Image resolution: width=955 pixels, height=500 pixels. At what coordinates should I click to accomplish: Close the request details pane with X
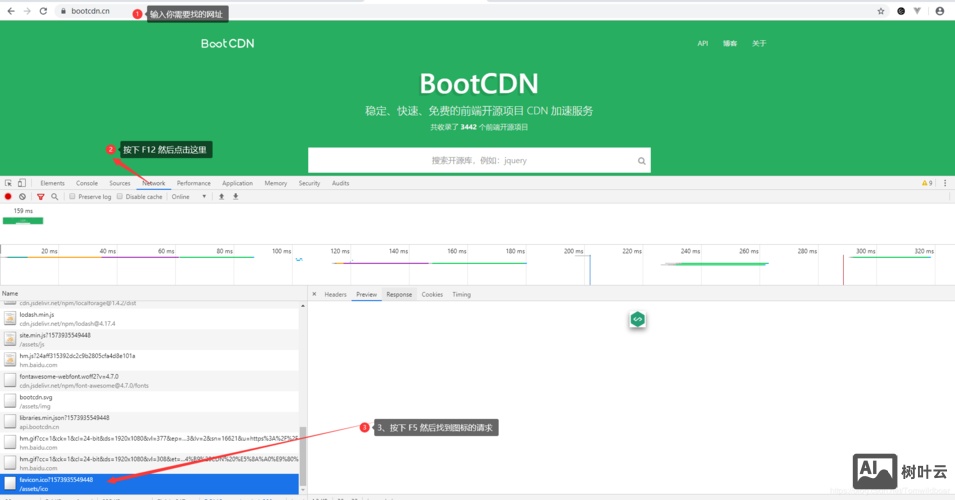point(314,294)
